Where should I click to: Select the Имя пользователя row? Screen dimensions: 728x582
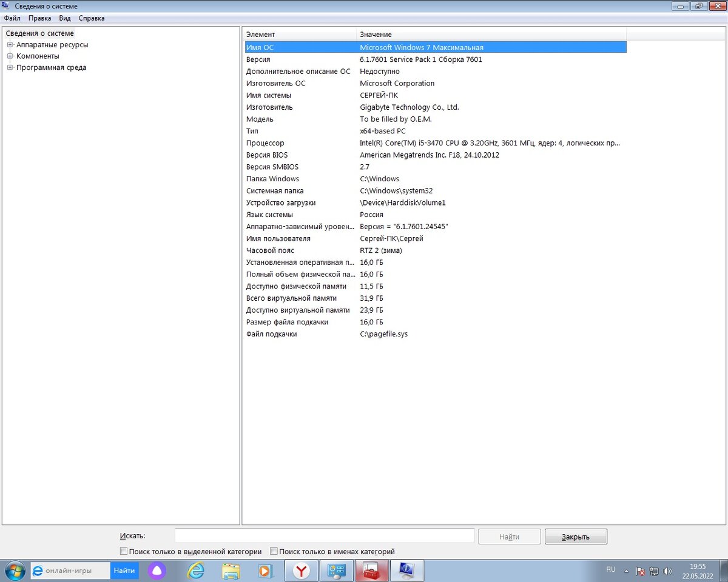435,238
